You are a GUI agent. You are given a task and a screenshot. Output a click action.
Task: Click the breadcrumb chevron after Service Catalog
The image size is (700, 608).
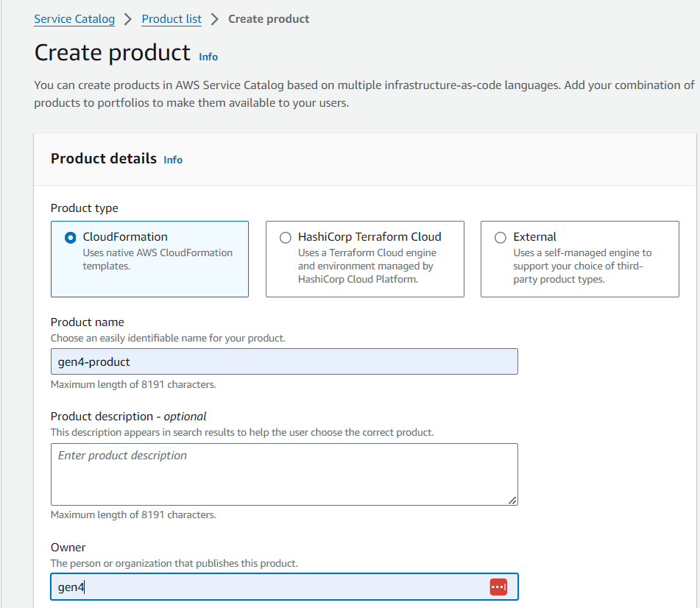[127, 19]
